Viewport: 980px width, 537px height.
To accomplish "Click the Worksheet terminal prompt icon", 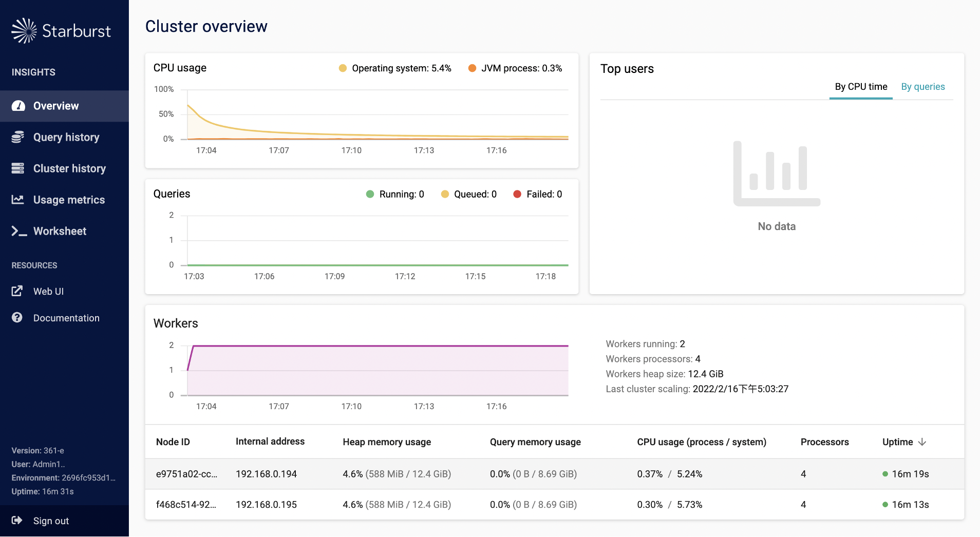I will pyautogui.click(x=19, y=232).
